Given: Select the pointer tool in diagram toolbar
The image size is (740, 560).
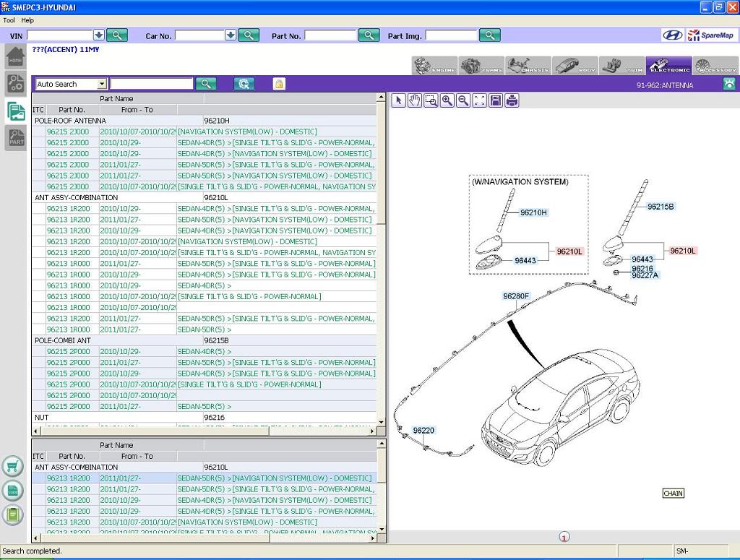Looking at the screenshot, I should (x=398, y=100).
